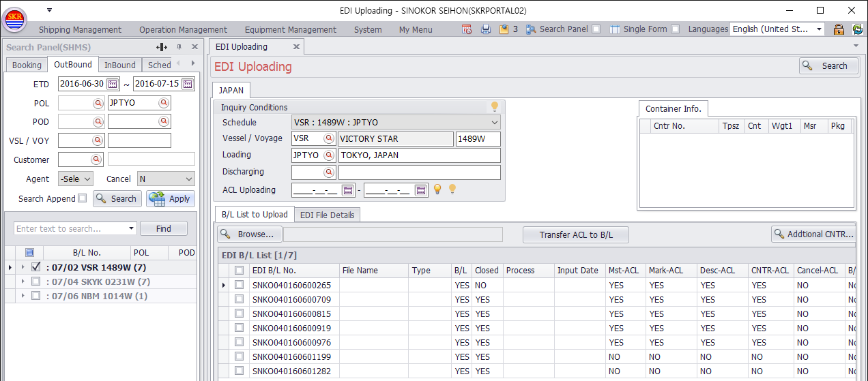Click the Search Panel binoculars icon

tap(531, 29)
